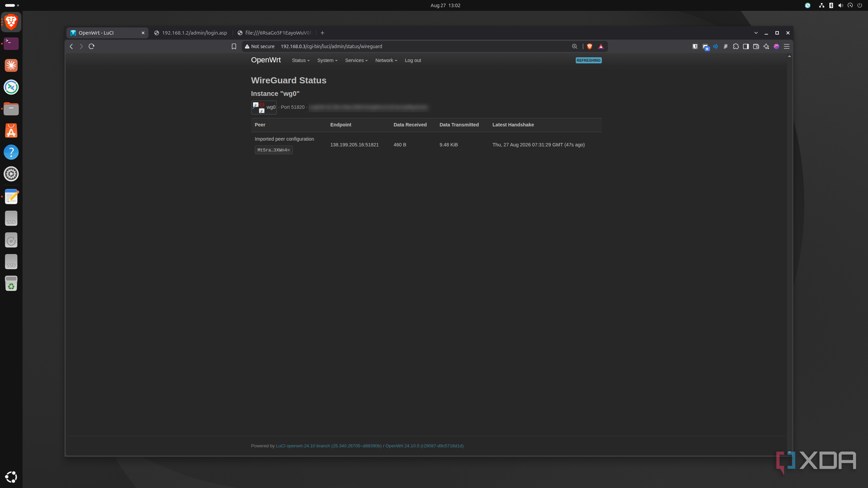
Task: Open a new browser tab
Action: point(322,33)
